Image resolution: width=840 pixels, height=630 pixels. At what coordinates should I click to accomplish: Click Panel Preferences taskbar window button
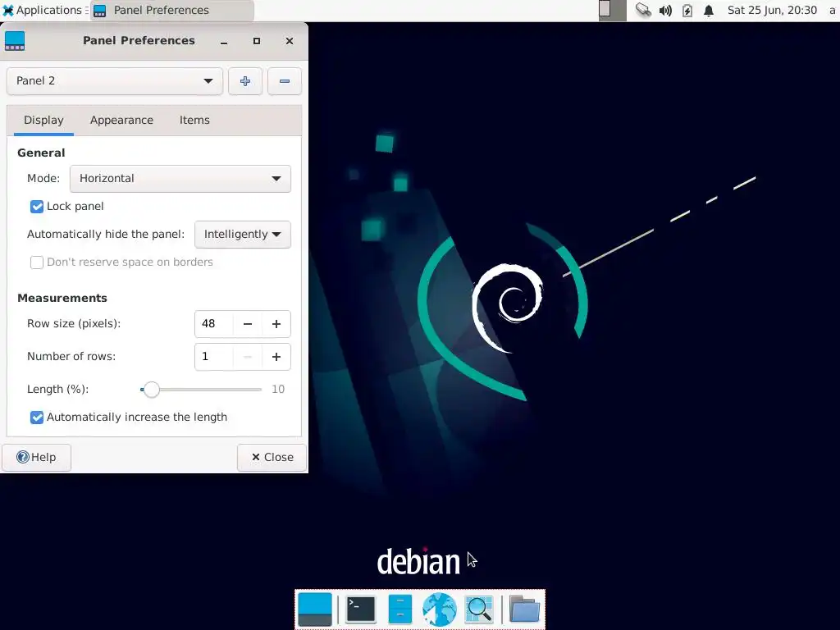tap(172, 10)
